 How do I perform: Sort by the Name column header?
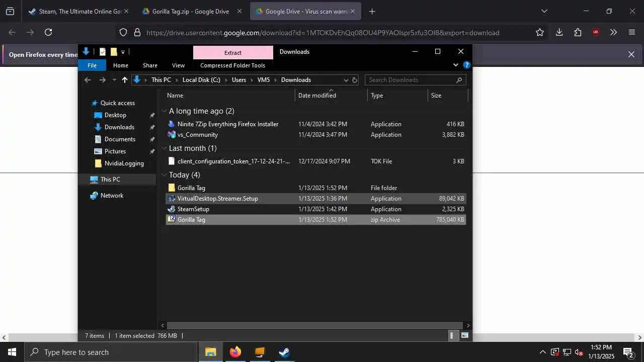(x=229, y=96)
